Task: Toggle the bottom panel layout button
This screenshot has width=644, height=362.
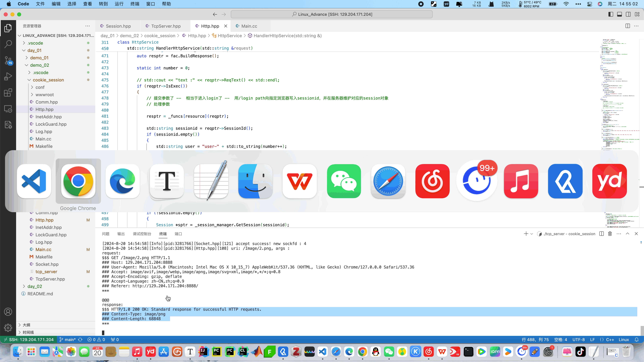Action: click(x=620, y=14)
